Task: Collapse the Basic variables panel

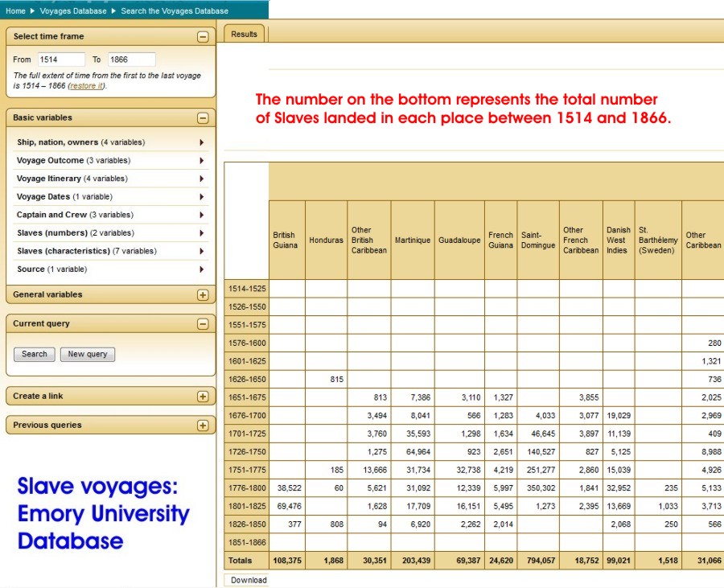Action: point(203,118)
